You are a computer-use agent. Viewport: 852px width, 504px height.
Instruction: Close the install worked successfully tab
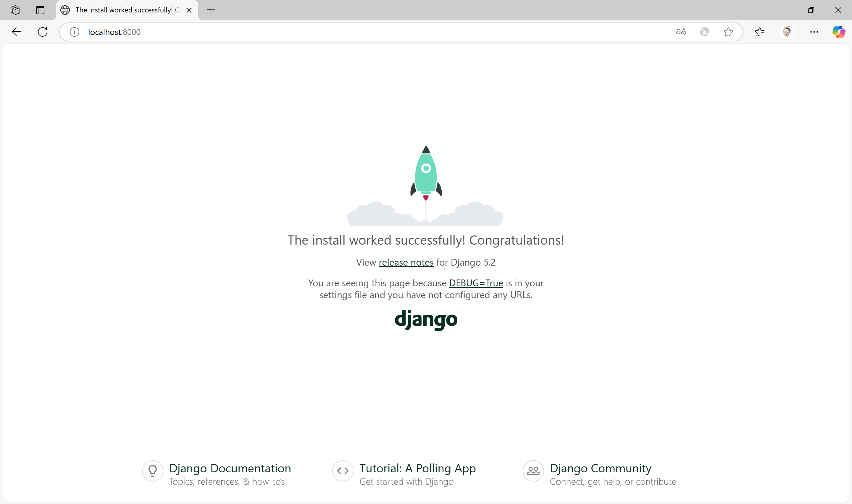pyautogui.click(x=189, y=10)
